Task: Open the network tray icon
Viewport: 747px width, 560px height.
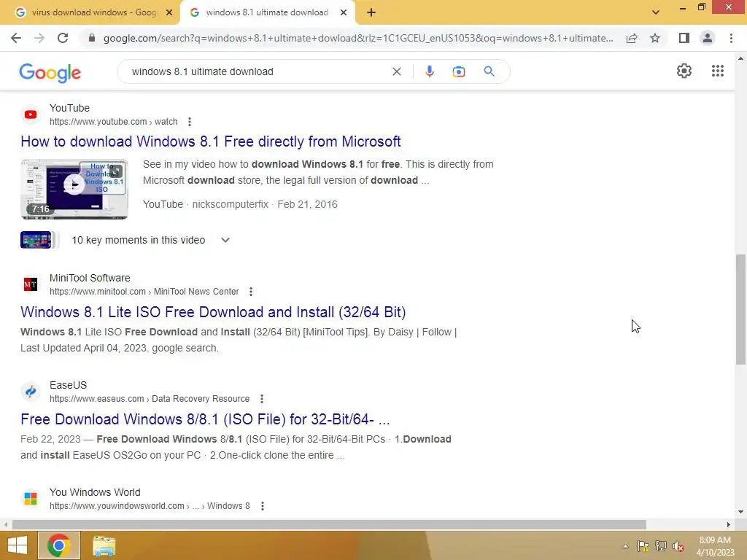Action: 661,546
